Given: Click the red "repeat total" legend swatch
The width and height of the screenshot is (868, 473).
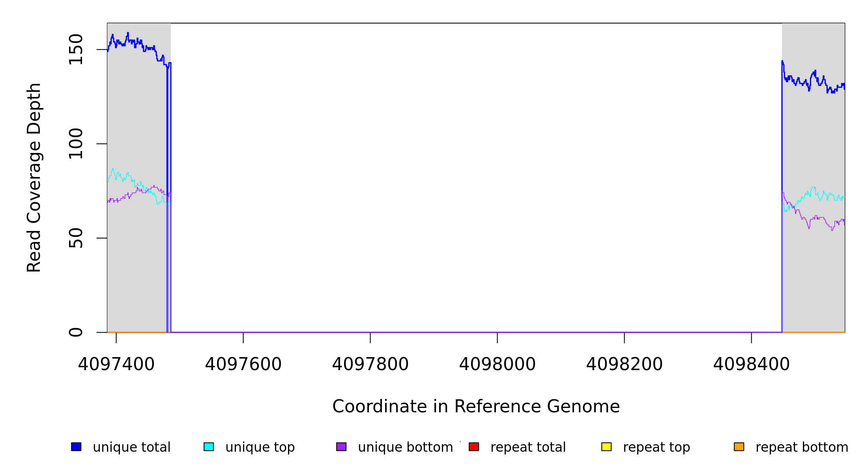Looking at the screenshot, I should (x=474, y=447).
